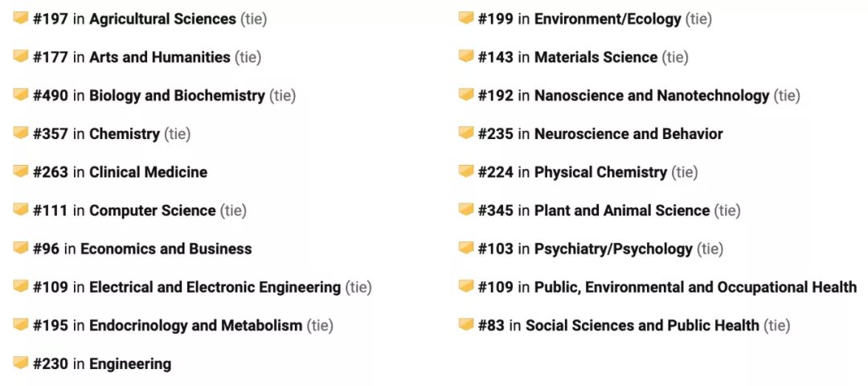The width and height of the screenshot is (868, 386).
Task: Open Electrical and Electronic Engineering ranking
Action: (215, 287)
